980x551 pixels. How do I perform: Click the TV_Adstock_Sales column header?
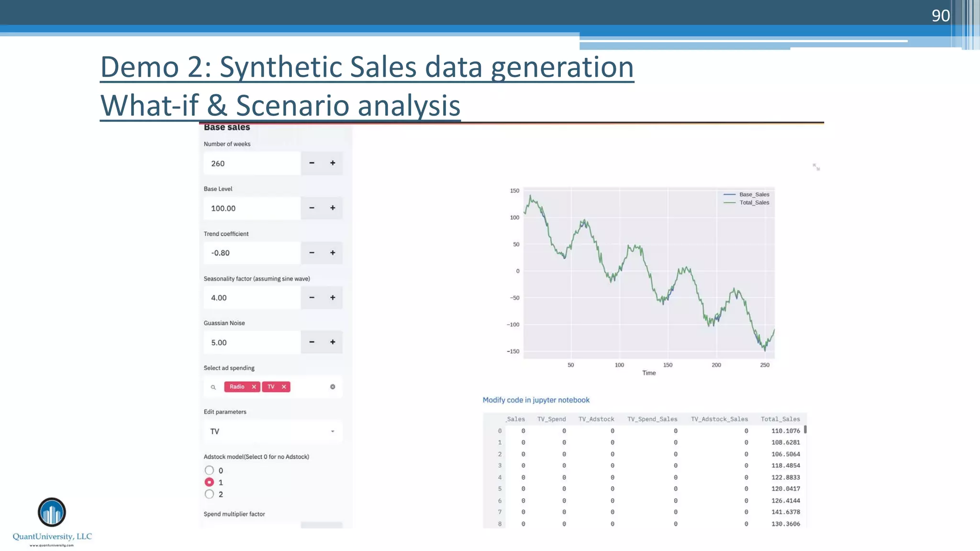pyautogui.click(x=719, y=419)
